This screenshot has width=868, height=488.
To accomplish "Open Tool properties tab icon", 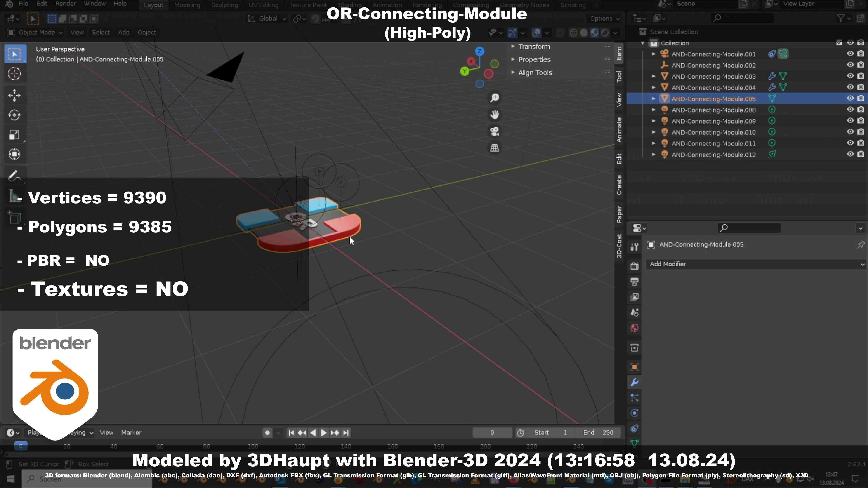I will [x=634, y=247].
